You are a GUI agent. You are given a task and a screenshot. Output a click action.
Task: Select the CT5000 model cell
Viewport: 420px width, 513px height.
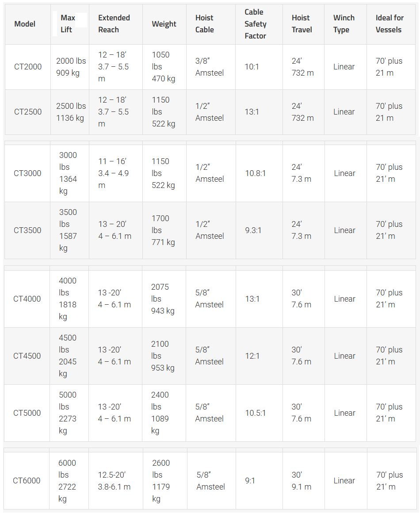pos(27,413)
